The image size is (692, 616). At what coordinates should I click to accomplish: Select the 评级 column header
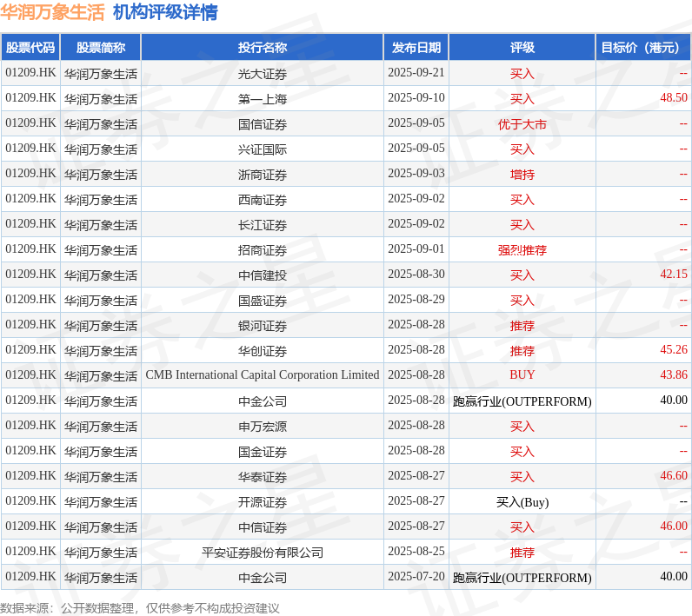coord(522,47)
